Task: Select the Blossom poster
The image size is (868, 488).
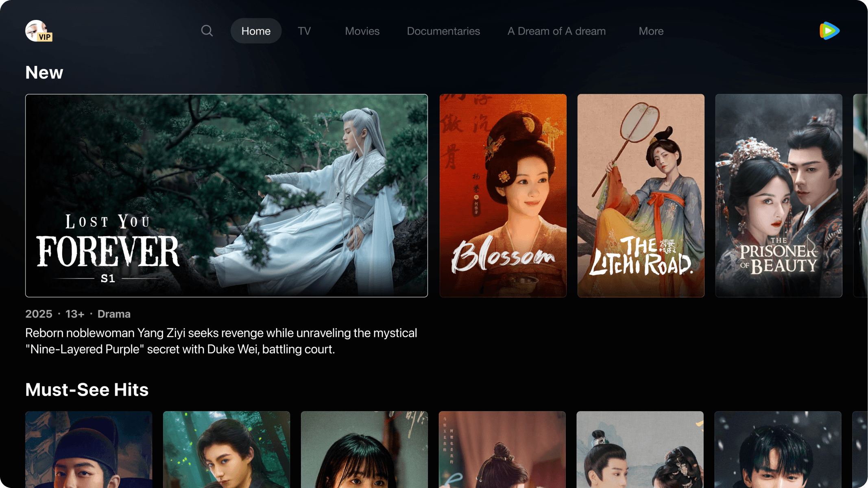Action: tap(503, 195)
